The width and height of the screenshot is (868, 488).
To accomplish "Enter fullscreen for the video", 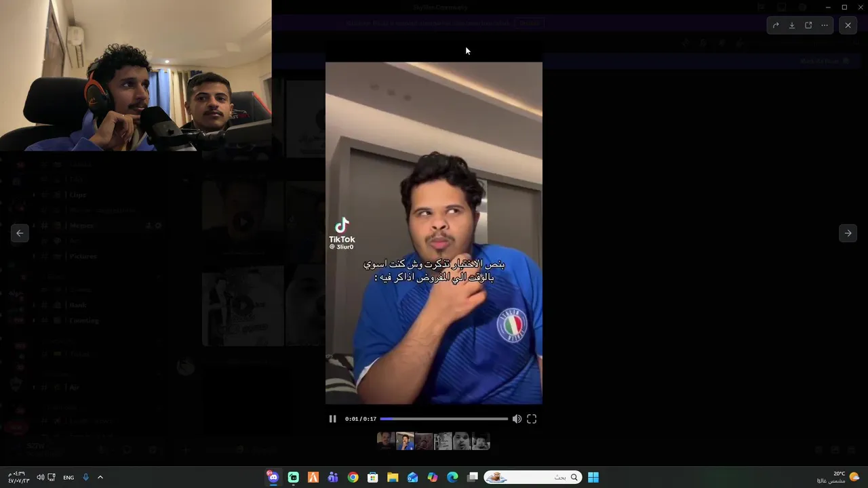I will 532,419.
